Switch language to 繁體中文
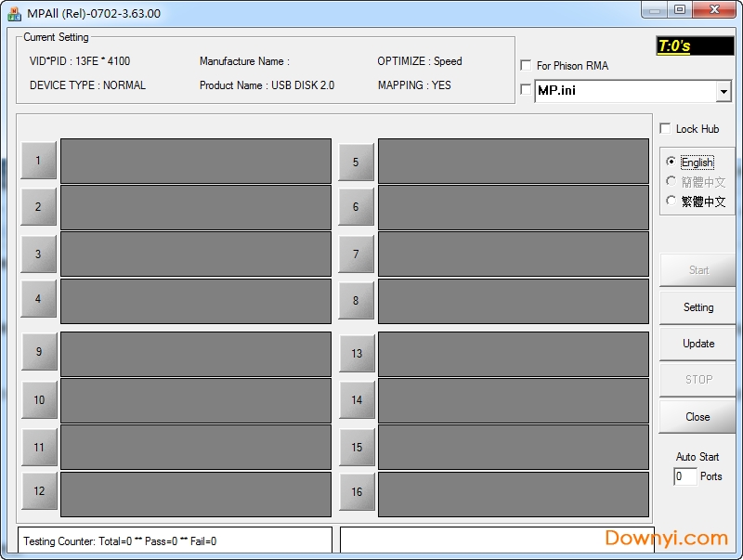 click(x=671, y=201)
